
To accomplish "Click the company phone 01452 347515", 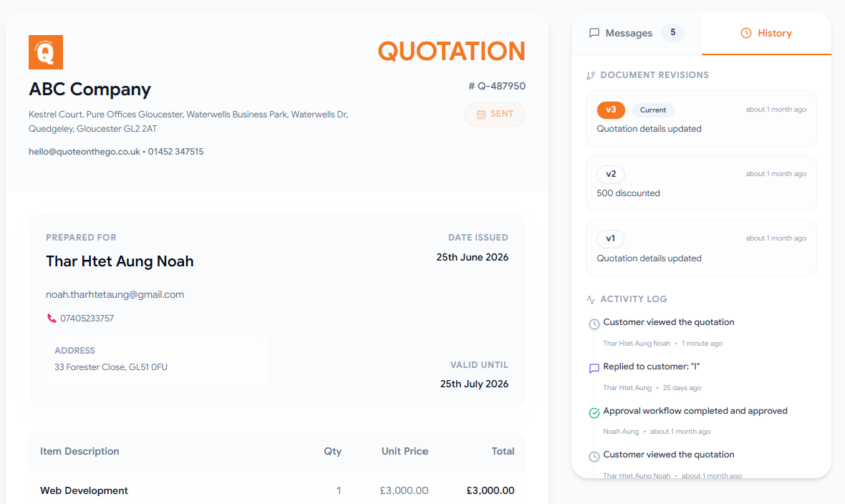I will click(175, 152).
